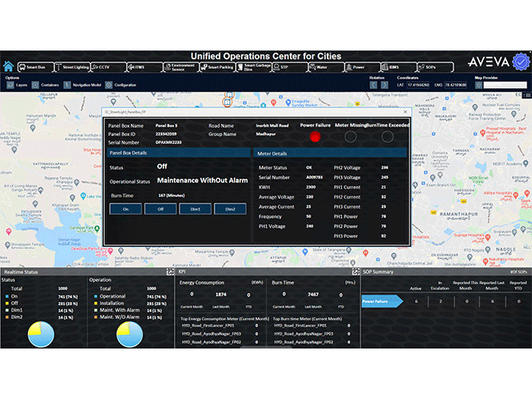Click the rotate right arrow under Rotation

pyautogui.click(x=385, y=84)
